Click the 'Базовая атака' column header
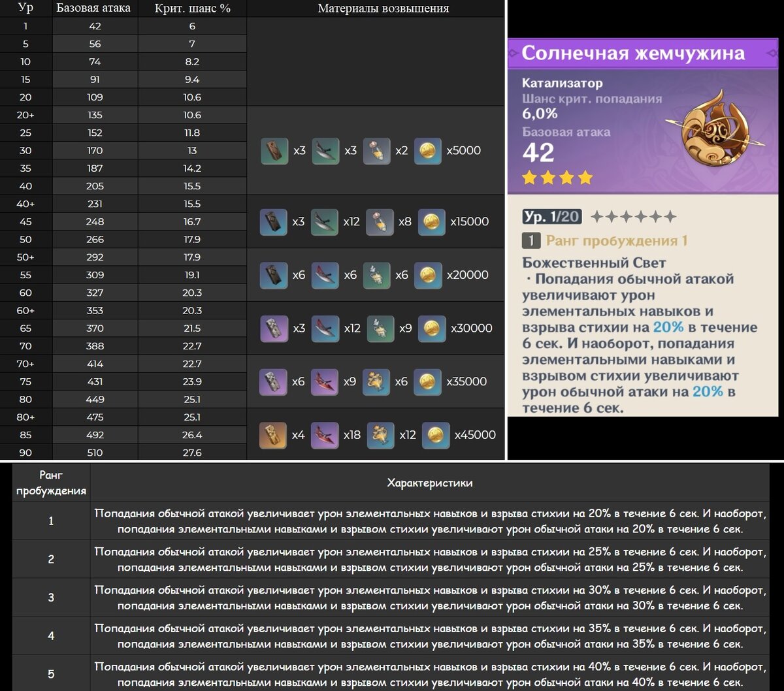Image resolution: width=784 pixels, height=691 pixels. click(93, 8)
